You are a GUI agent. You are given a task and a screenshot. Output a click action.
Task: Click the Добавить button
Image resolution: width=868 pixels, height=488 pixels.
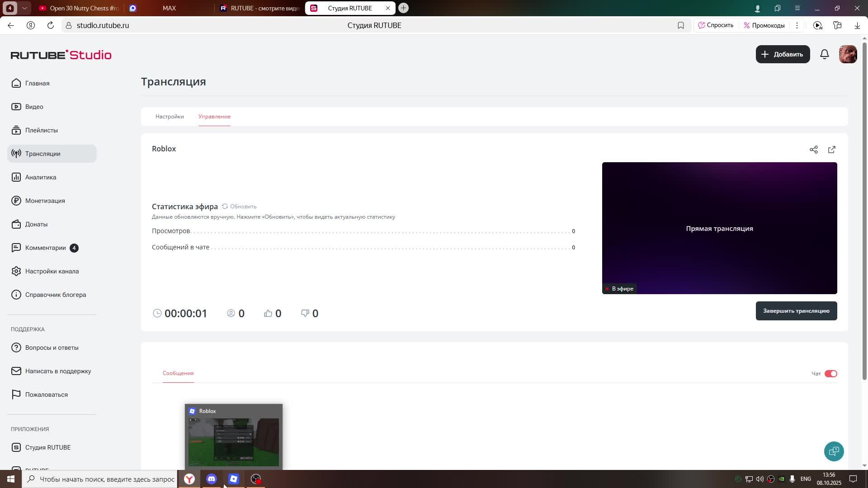[783, 54]
